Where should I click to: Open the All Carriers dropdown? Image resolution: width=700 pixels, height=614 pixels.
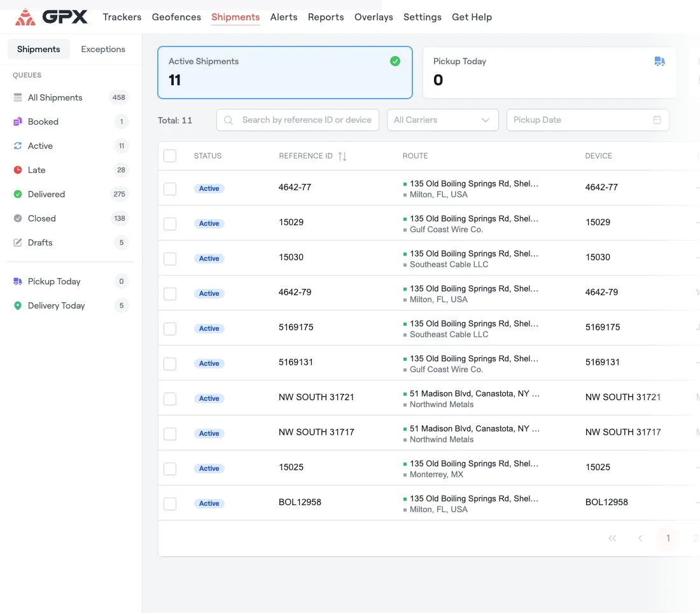click(x=442, y=120)
